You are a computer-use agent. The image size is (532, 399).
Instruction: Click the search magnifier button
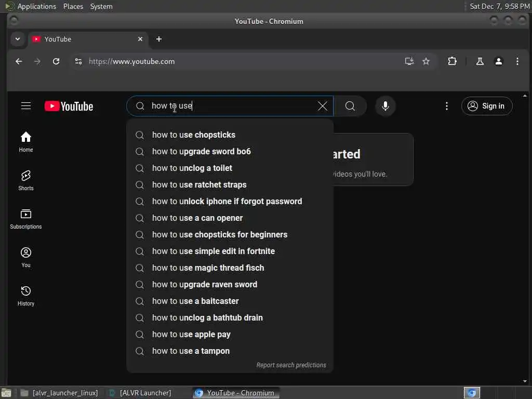tap(350, 106)
